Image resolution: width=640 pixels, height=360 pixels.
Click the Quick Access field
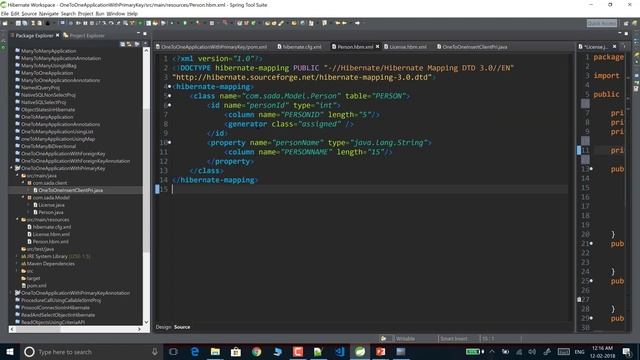coord(602,23)
